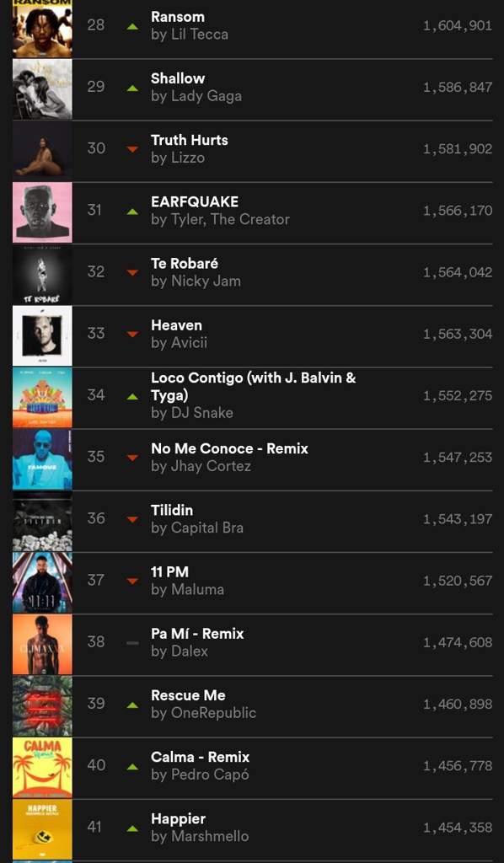Click the gray no-change dash for Pa Mí
Image resolution: width=504 pixels, height=863 pixels.
132,642
